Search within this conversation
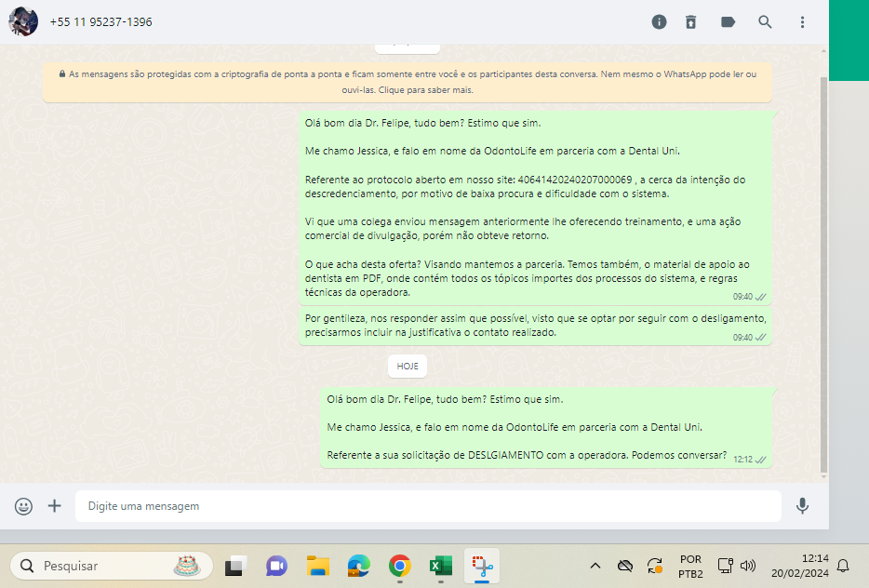The height and width of the screenshot is (588, 869). click(x=765, y=22)
